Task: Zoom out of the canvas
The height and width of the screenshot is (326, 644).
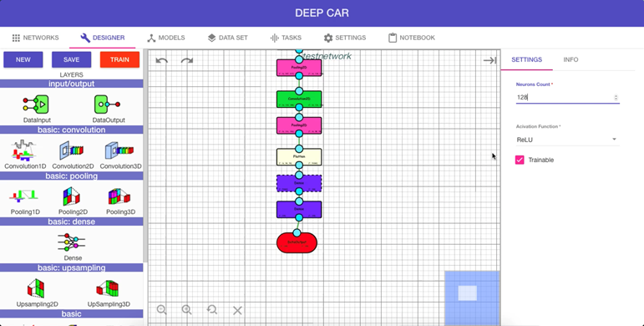Action: pyautogui.click(x=162, y=310)
